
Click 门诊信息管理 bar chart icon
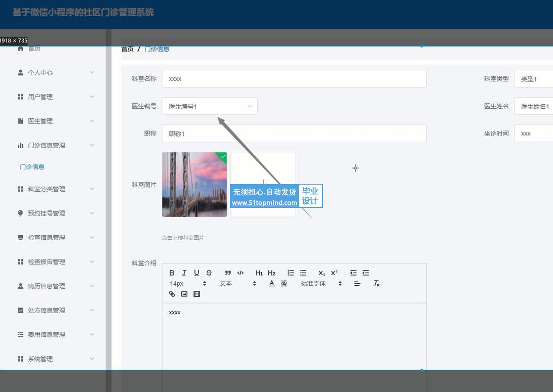coord(20,146)
